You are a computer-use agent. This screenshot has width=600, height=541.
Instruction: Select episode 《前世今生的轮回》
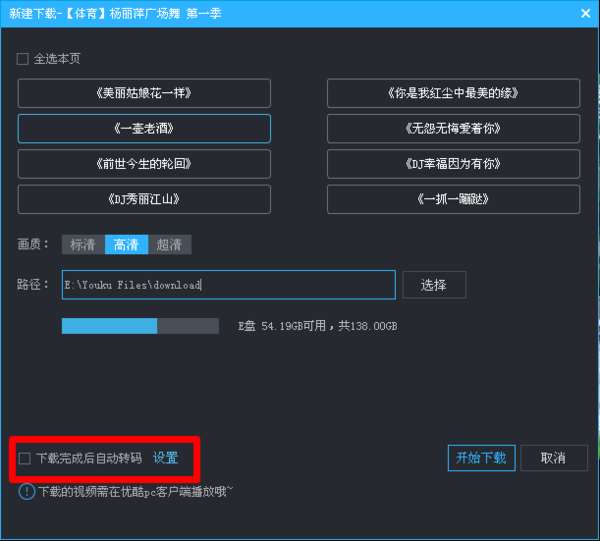pyautogui.click(x=144, y=164)
